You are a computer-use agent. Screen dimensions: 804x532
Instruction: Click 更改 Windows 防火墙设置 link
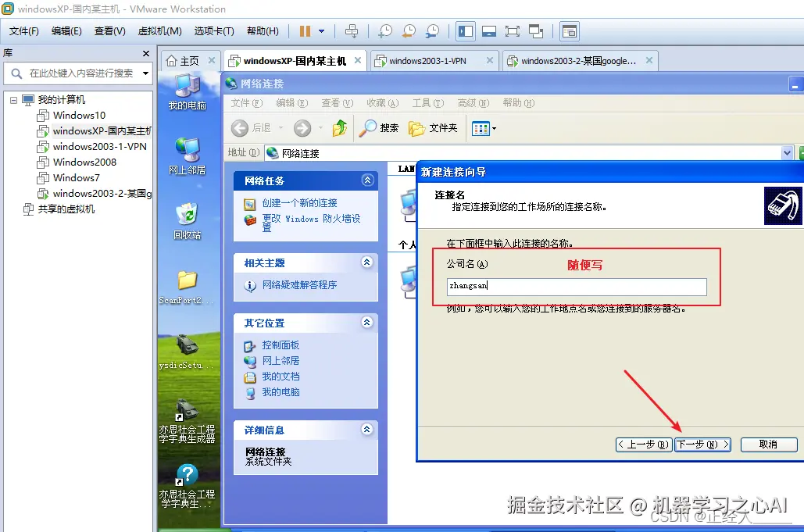[311, 223]
